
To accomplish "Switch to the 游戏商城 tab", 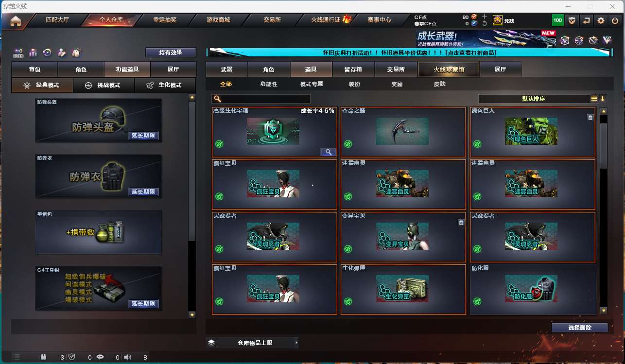I will tap(218, 20).
